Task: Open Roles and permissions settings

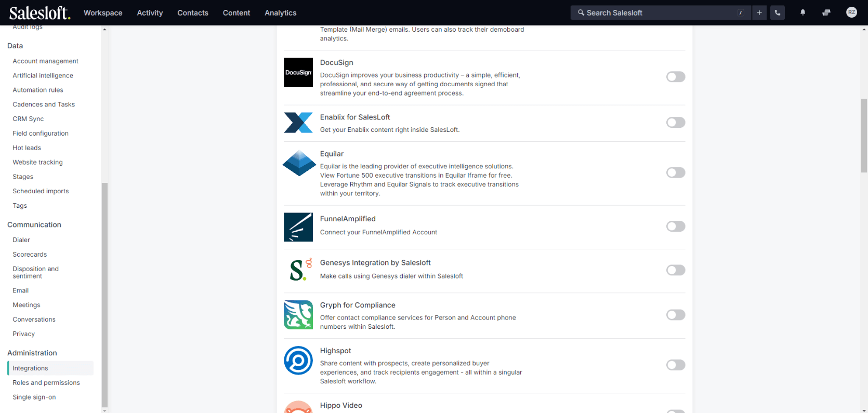Action: coord(46,383)
